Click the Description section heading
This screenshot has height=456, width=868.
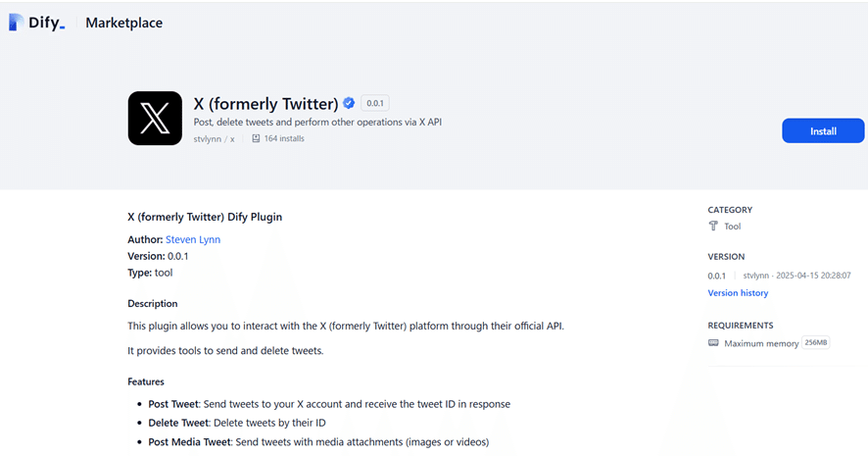153,304
